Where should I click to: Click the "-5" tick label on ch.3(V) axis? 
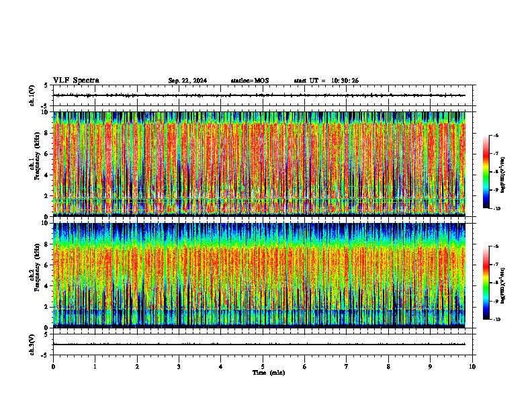[x=44, y=355]
